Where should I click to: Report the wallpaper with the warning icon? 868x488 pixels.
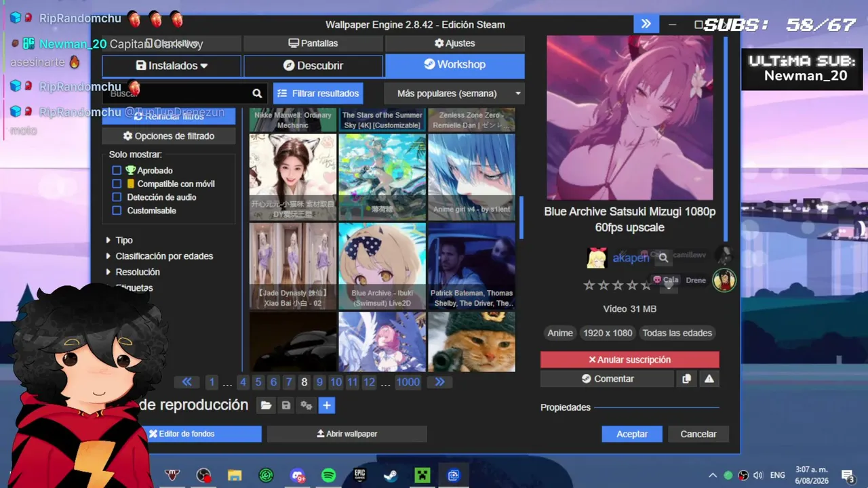point(709,379)
